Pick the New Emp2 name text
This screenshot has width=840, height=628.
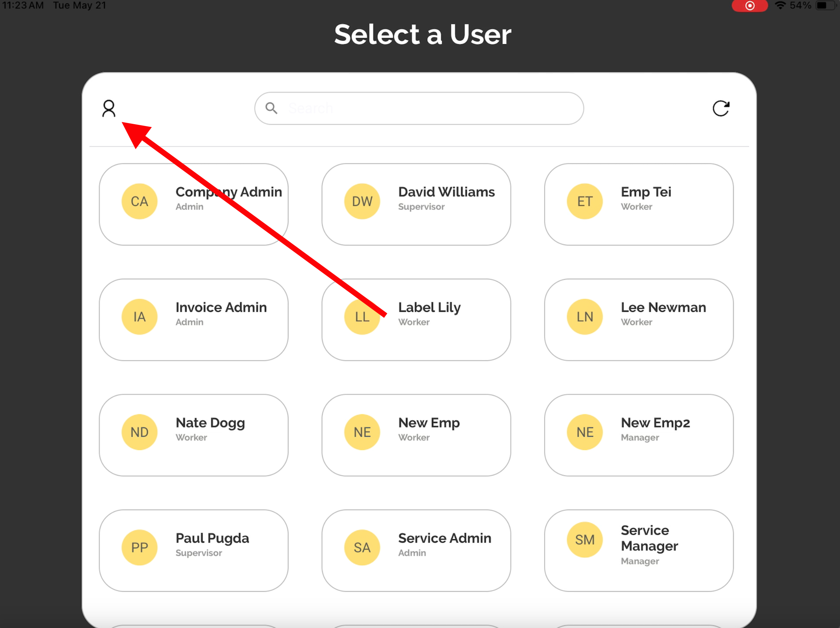point(655,423)
